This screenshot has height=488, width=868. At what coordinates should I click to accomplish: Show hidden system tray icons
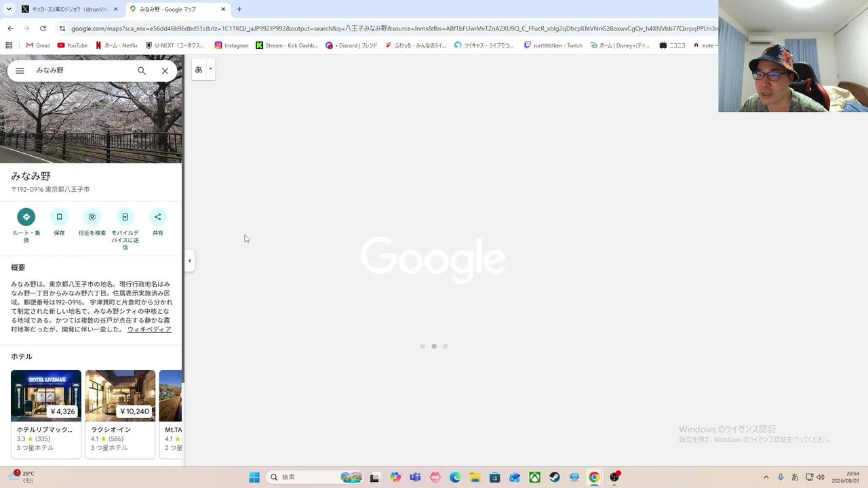point(766,477)
